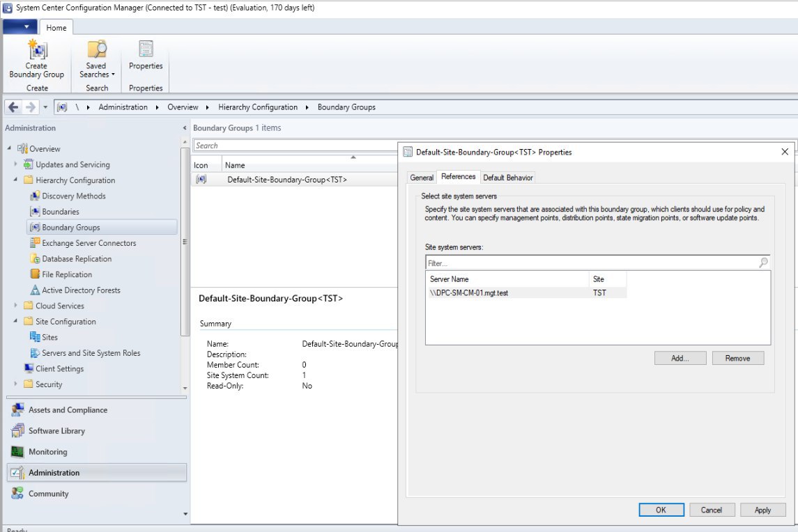Screen dimensions: 798x532
Task: Click Administration in the breadcrumb
Action: coord(123,107)
